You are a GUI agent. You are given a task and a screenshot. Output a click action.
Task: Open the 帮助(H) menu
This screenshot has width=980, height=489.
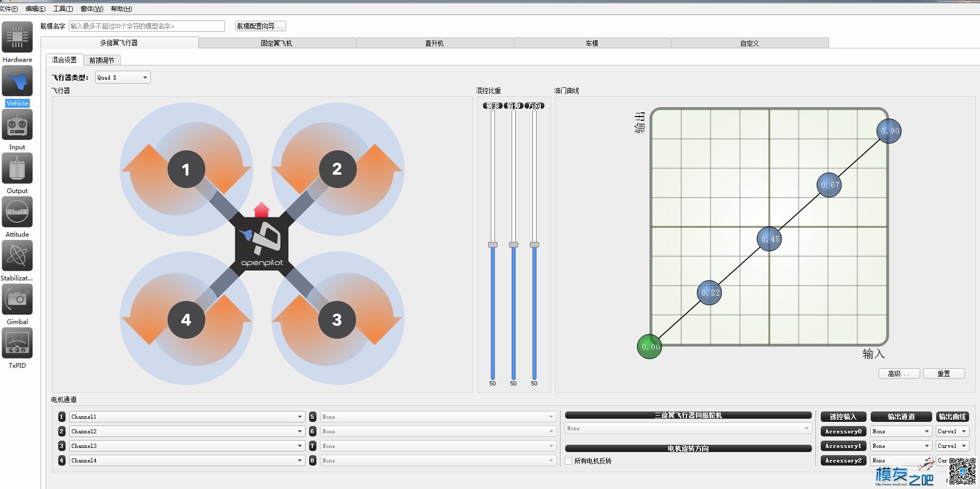tap(121, 9)
